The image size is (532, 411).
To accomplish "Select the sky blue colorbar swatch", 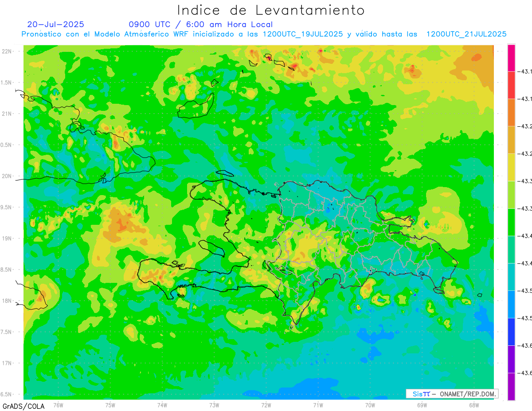I will tap(511, 304).
